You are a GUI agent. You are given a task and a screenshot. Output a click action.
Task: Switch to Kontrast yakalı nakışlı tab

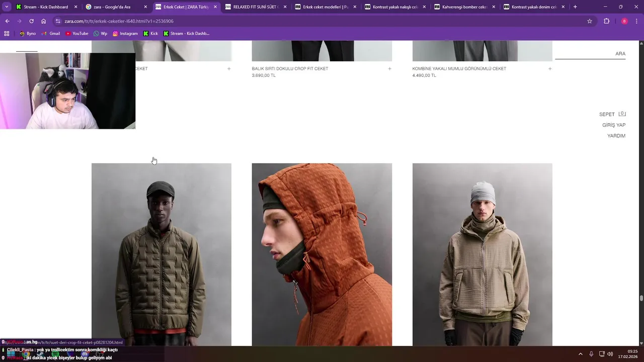tap(395, 7)
